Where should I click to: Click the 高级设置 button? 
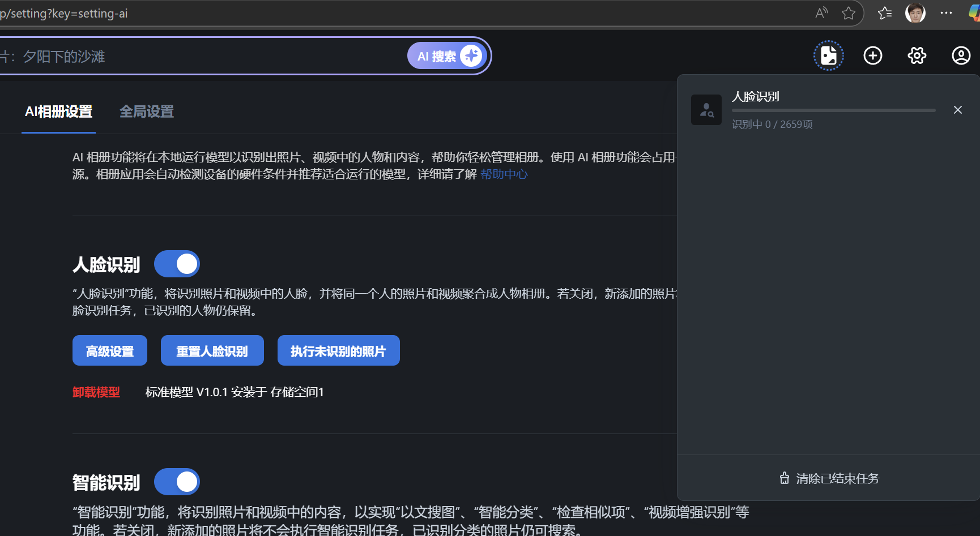click(110, 351)
